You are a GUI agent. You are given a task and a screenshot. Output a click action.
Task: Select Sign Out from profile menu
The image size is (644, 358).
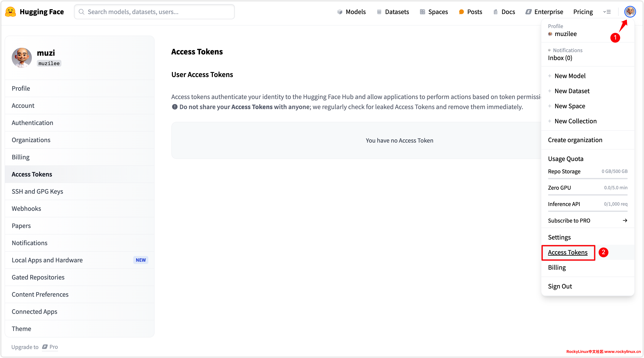pyautogui.click(x=560, y=286)
